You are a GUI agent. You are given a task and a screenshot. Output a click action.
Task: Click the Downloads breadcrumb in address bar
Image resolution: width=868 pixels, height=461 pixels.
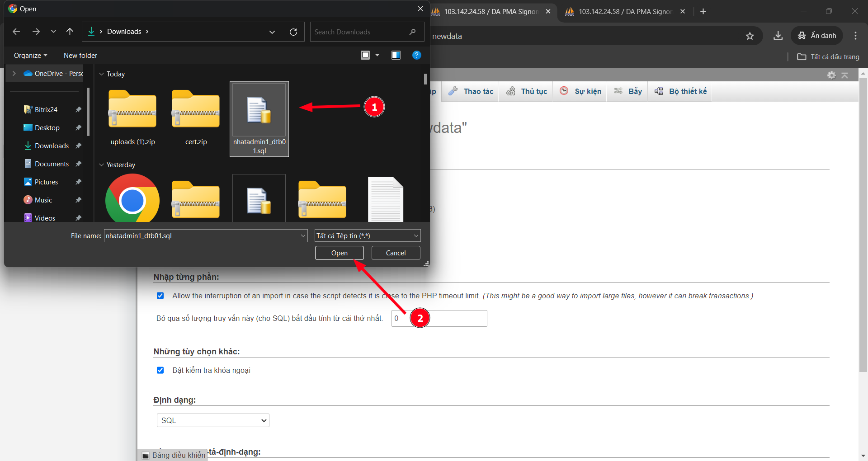[124, 32]
